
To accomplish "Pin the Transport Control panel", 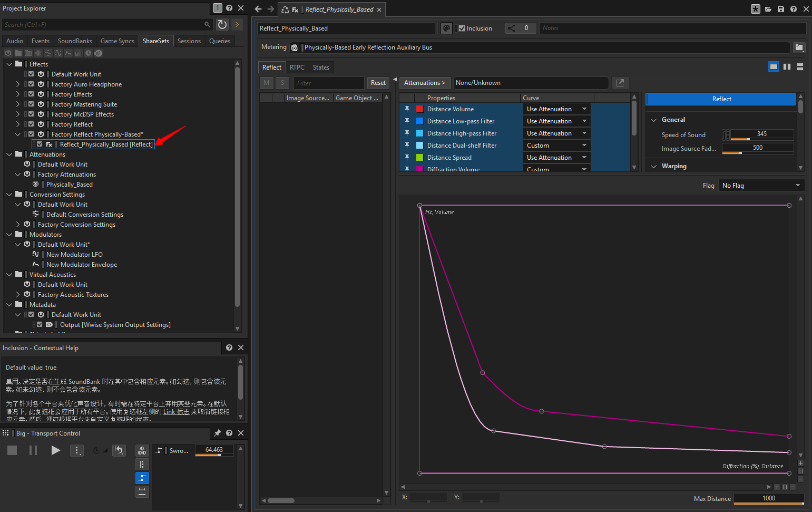I will coord(217,433).
